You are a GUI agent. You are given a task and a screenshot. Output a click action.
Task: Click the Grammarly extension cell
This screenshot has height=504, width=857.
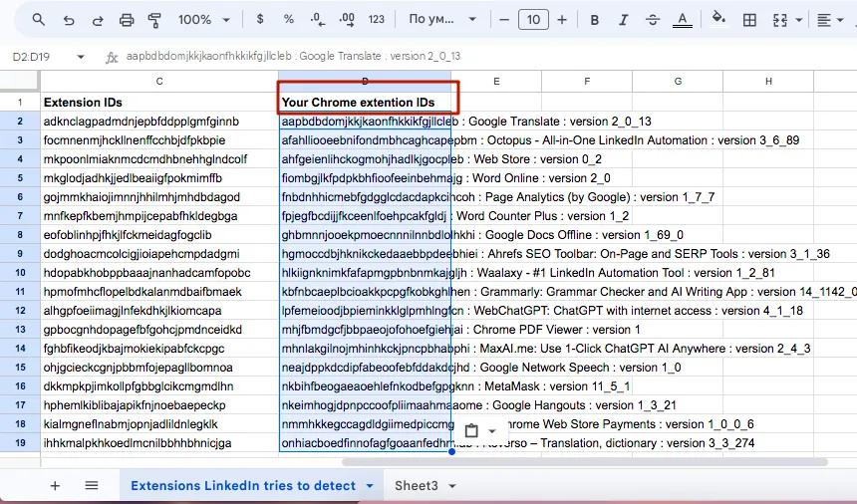click(365, 292)
